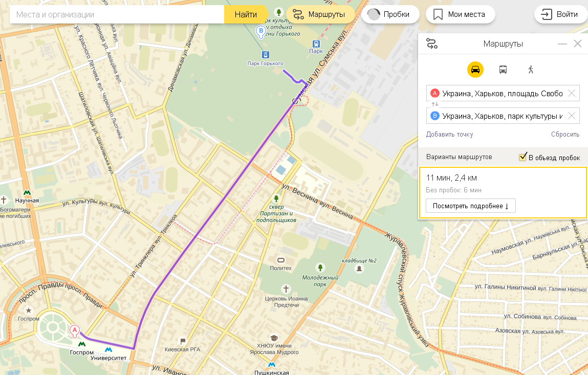Open the Мои места menu
This screenshot has height=375, width=588.
click(x=461, y=15)
